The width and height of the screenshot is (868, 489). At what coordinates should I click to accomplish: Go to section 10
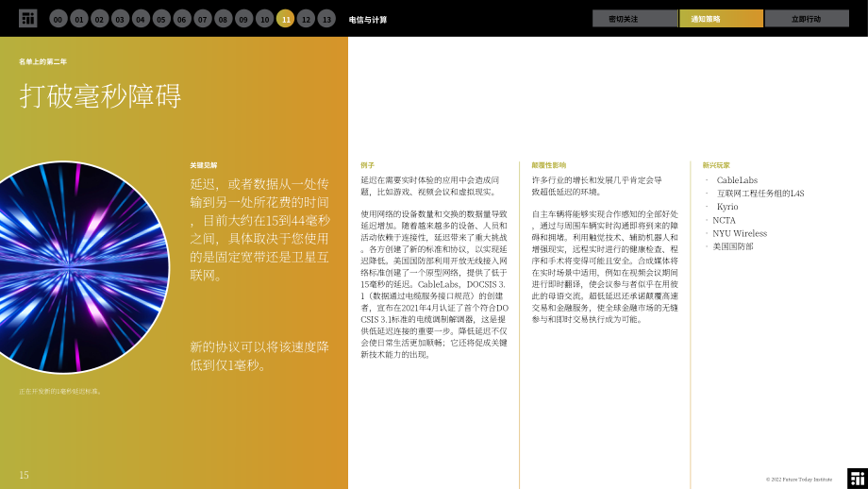pyautogui.click(x=264, y=19)
